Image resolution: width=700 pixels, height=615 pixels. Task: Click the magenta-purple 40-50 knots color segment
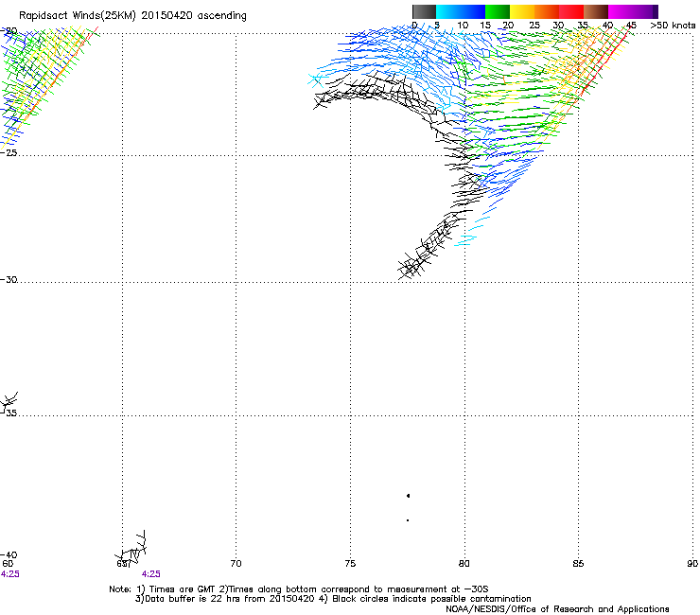633,11
